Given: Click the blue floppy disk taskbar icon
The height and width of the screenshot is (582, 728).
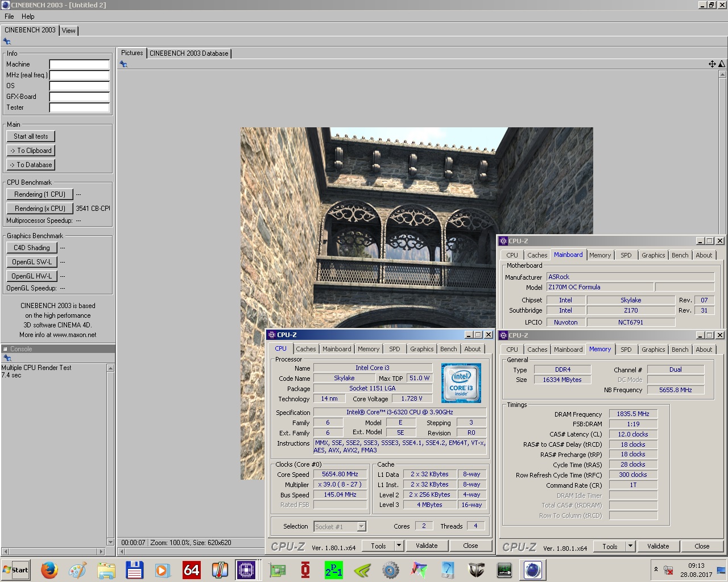Looking at the screenshot, I should coord(134,569).
